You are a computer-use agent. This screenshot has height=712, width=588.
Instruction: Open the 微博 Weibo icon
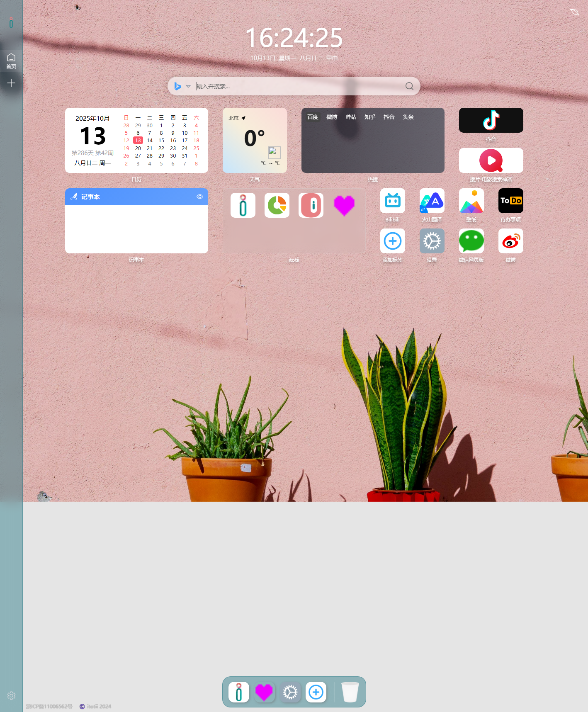[x=510, y=241]
